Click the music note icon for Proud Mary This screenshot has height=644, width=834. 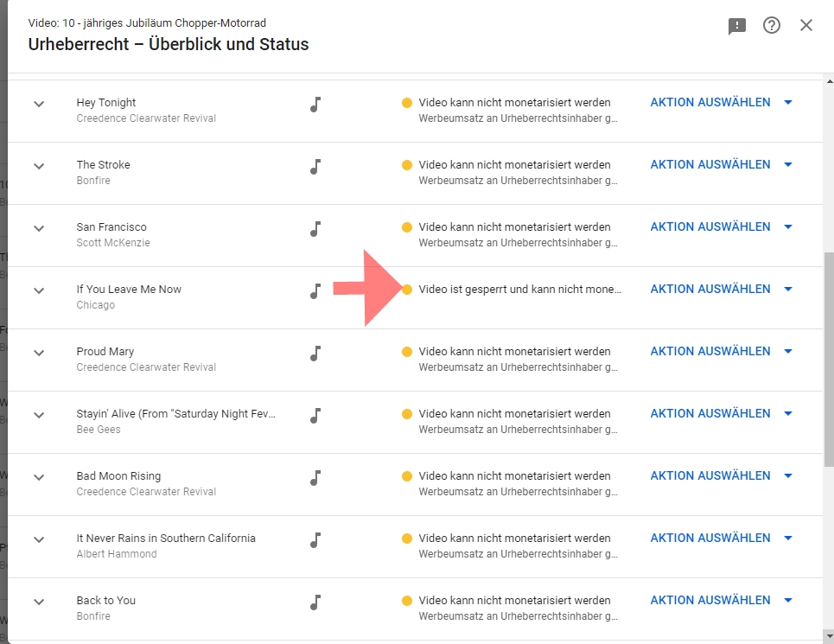click(315, 353)
